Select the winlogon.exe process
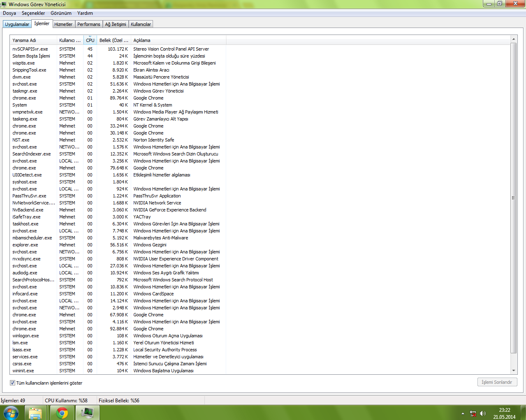Image resolution: width=526 pixels, height=420 pixels. click(118, 336)
